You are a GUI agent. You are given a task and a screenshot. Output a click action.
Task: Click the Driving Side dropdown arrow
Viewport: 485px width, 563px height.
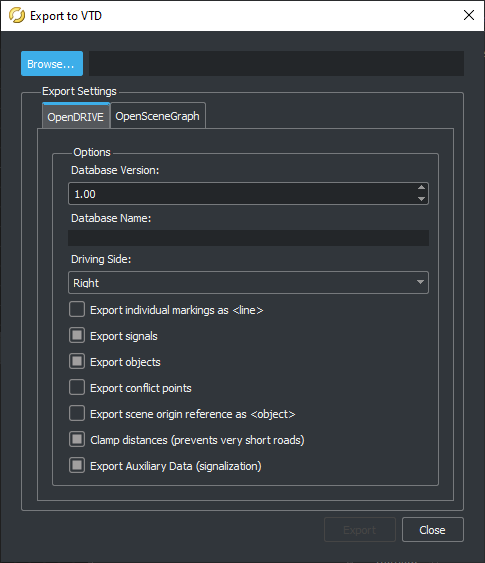pyautogui.click(x=420, y=283)
